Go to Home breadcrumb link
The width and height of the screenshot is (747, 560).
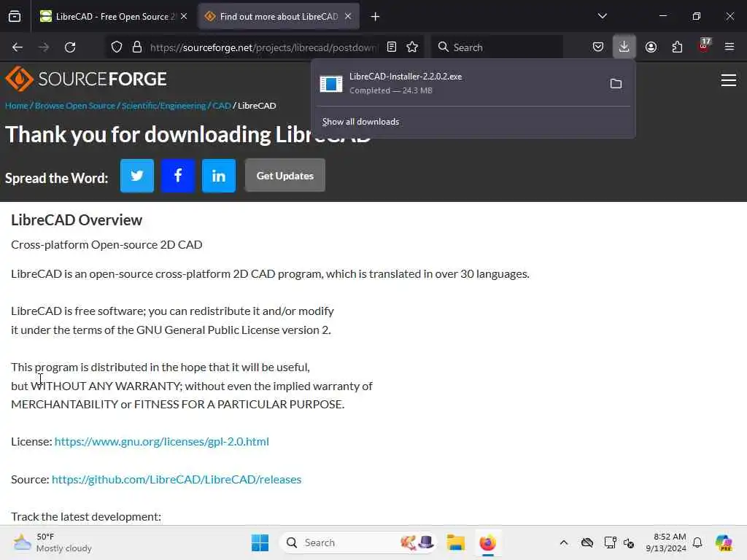(x=16, y=106)
